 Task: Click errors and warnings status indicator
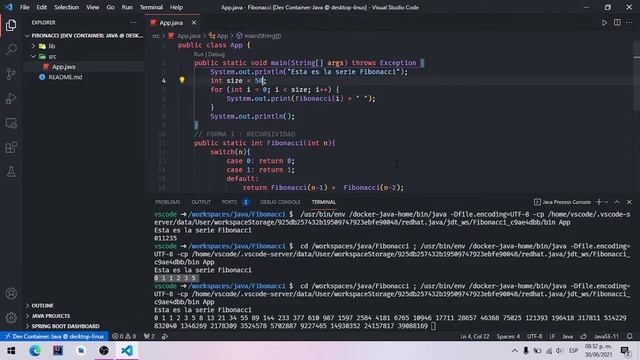pyautogui.click(x=124, y=336)
